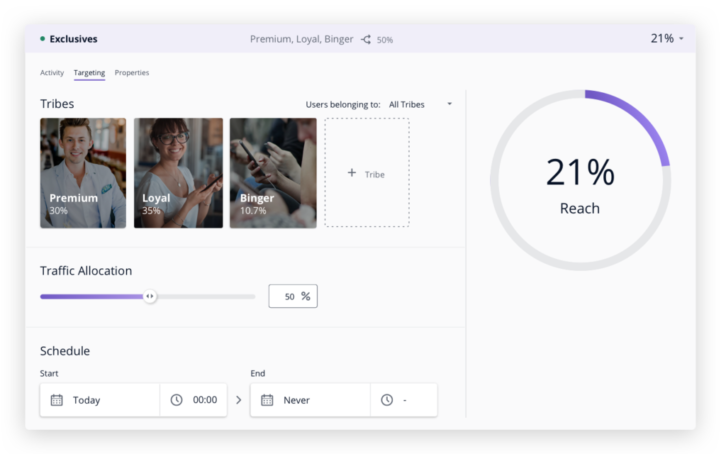
Task: Click the Tribes section heading
Action: pos(57,104)
